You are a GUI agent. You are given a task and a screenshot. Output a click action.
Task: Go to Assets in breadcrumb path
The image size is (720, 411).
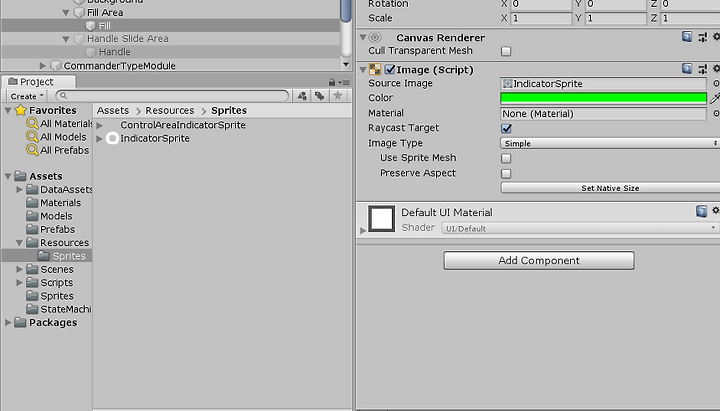[113, 110]
